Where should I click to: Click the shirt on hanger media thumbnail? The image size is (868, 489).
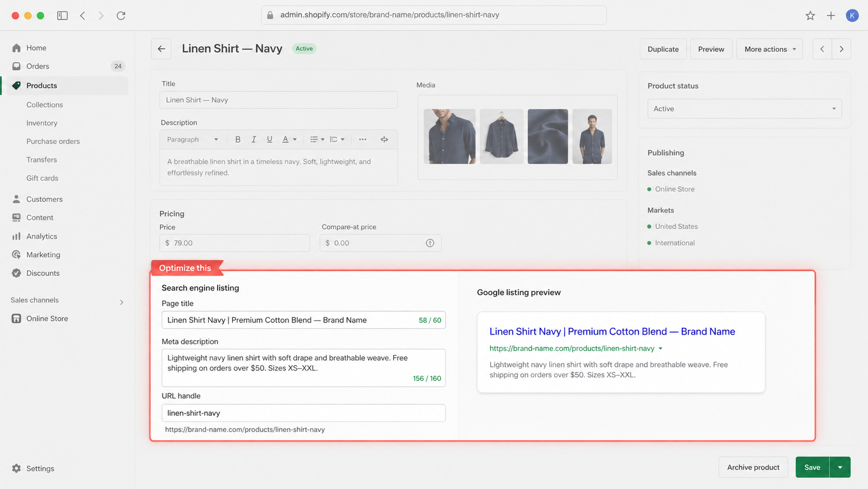[x=501, y=136]
